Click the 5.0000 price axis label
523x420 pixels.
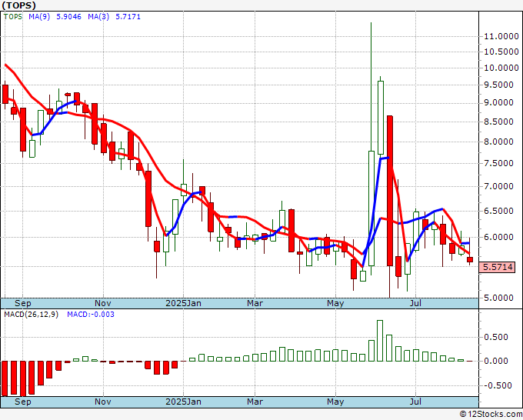click(x=500, y=298)
